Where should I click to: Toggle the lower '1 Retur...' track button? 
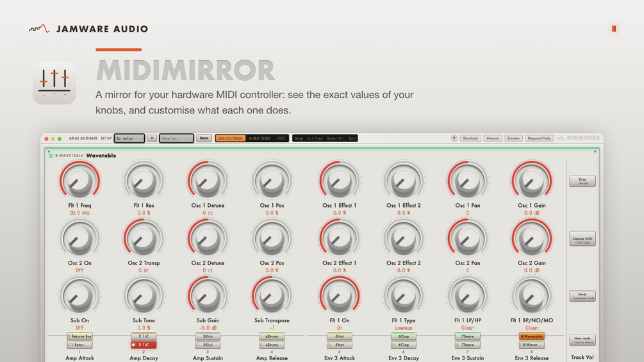pyautogui.click(x=79, y=345)
